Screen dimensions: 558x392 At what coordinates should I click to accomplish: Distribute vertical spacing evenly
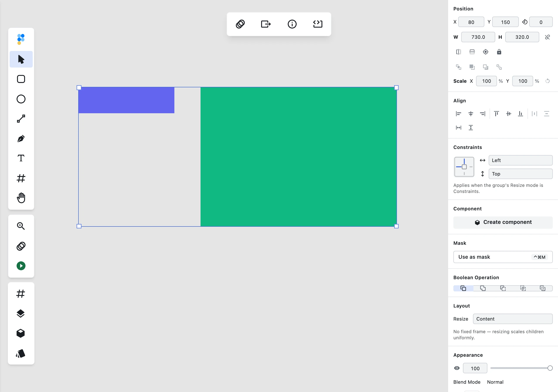[x=547, y=114]
